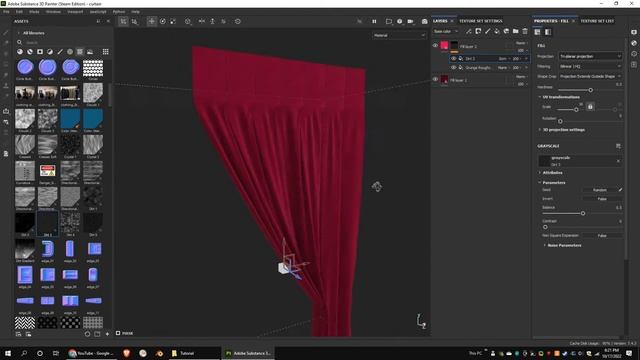Hide the Fill layer 1 layer
This screenshot has height=360, width=640.
pos(435,79)
